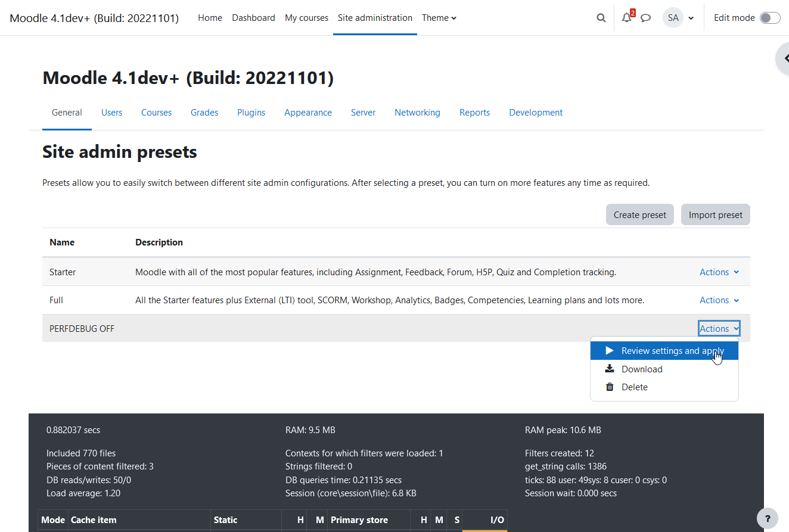
Task: Click the 'Primary store' table header
Action: click(x=359, y=519)
